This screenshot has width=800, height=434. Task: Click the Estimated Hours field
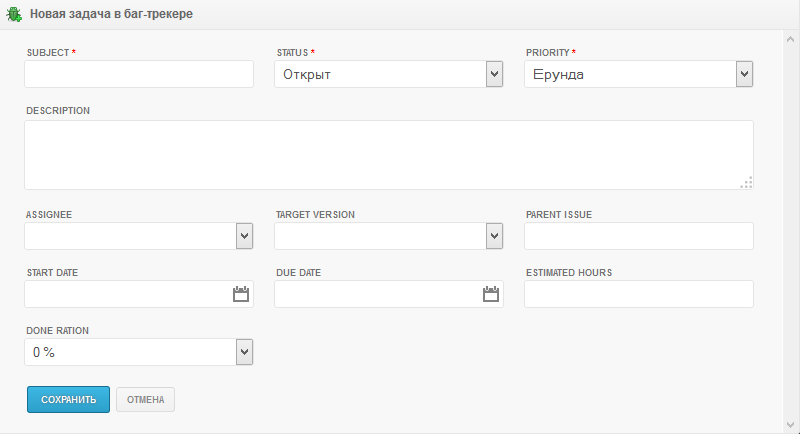[638, 294]
